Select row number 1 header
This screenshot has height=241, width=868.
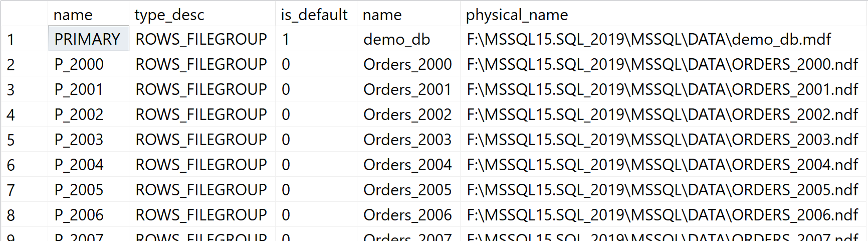tap(24, 39)
